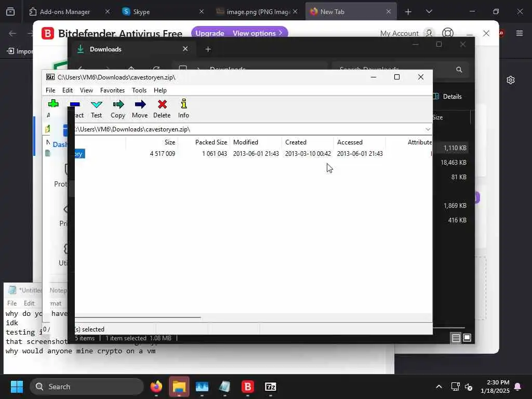Click the packed size value 1 061 043
This screenshot has height=399, width=532.
(215, 154)
